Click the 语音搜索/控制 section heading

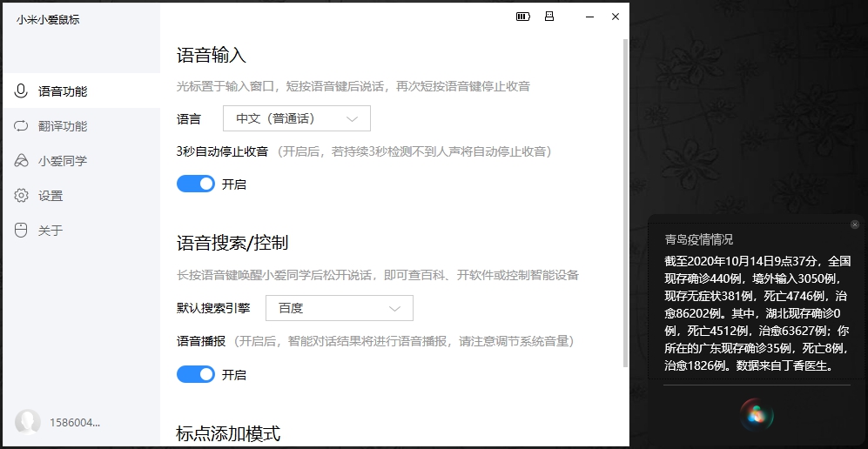tap(232, 243)
